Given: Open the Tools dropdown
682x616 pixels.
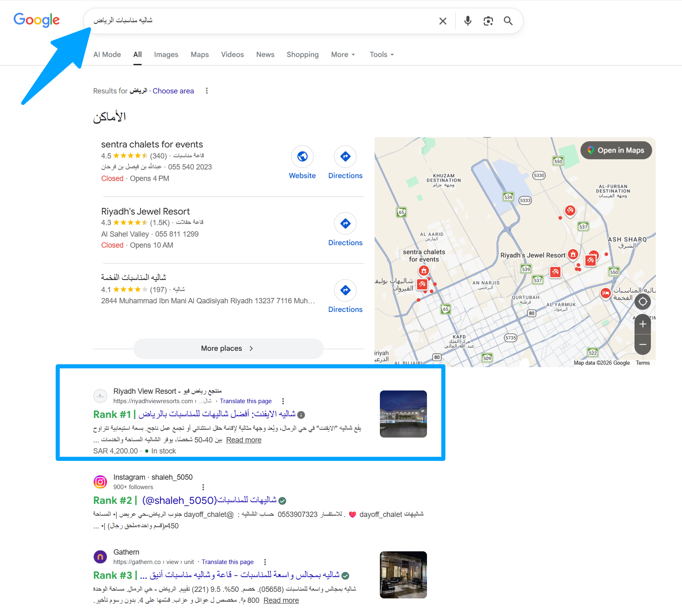Looking at the screenshot, I should click(382, 54).
